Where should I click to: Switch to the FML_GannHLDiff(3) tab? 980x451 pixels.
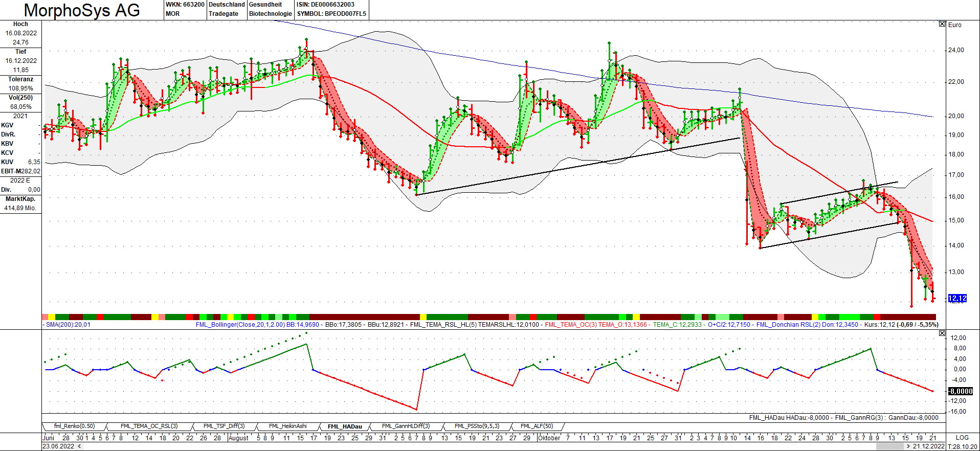(406, 426)
